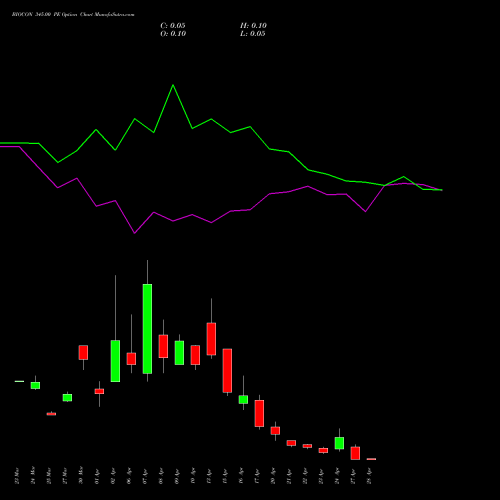Screen dimensions: 500x500
Task: Click the 01 Apr date label
Action: coord(97,475)
